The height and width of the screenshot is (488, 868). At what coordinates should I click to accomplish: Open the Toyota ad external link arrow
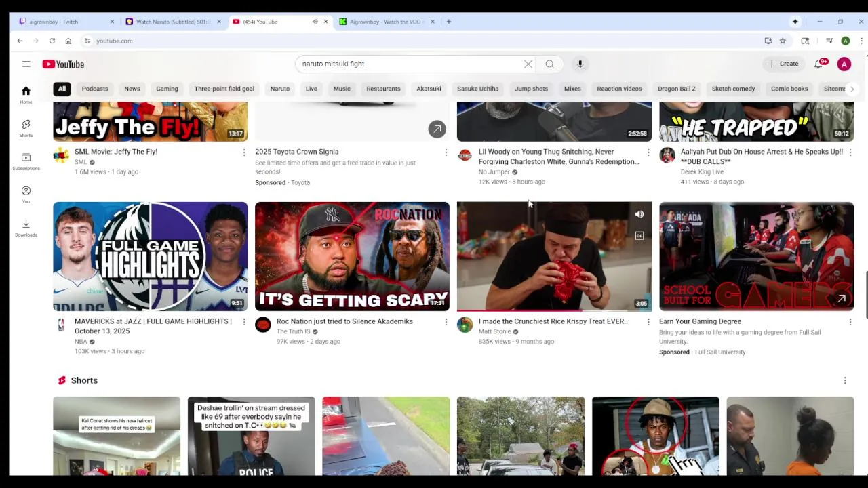[437, 129]
